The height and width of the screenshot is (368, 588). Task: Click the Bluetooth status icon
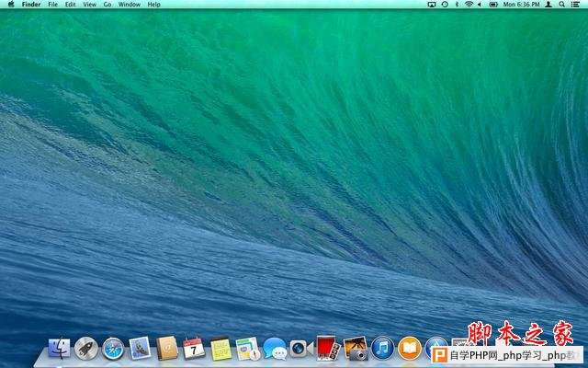click(457, 5)
